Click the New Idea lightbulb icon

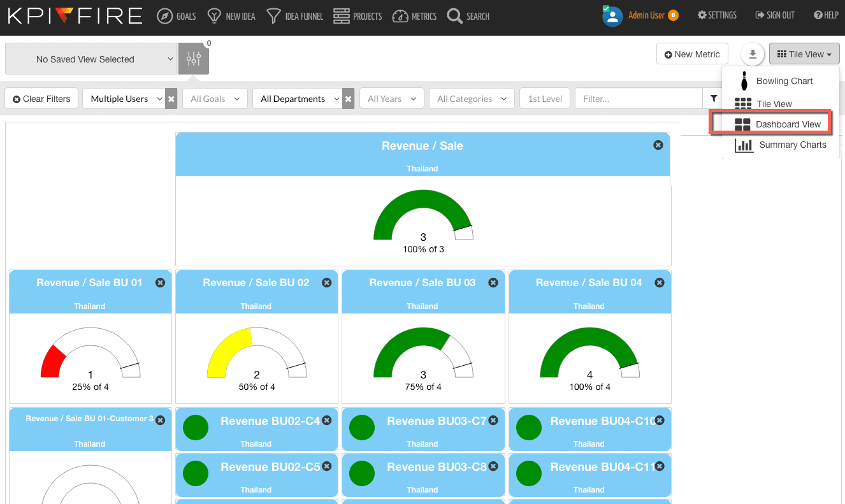214,16
